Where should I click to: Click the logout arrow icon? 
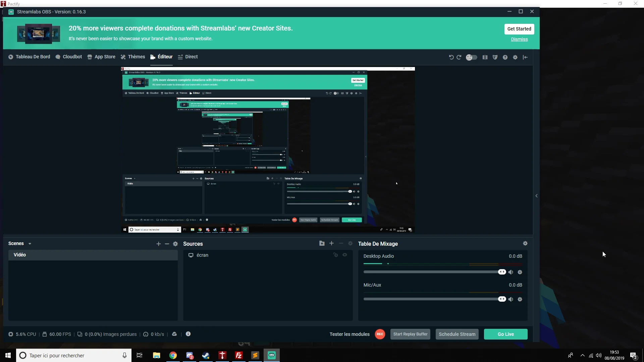(x=525, y=57)
